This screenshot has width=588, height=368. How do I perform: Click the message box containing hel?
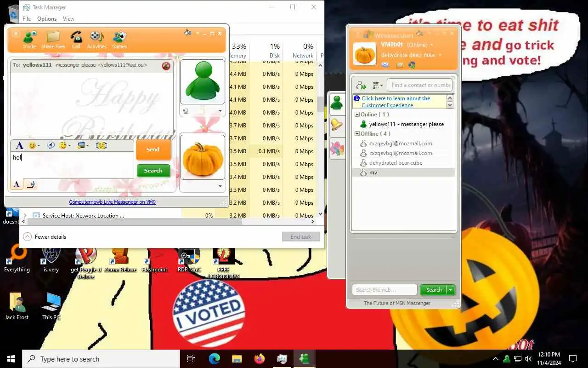coord(72,165)
